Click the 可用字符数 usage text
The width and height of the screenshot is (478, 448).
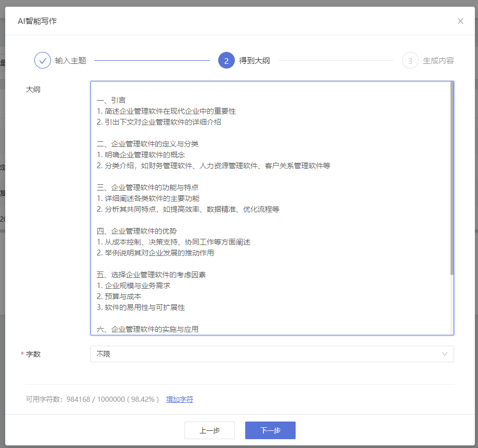(92, 399)
